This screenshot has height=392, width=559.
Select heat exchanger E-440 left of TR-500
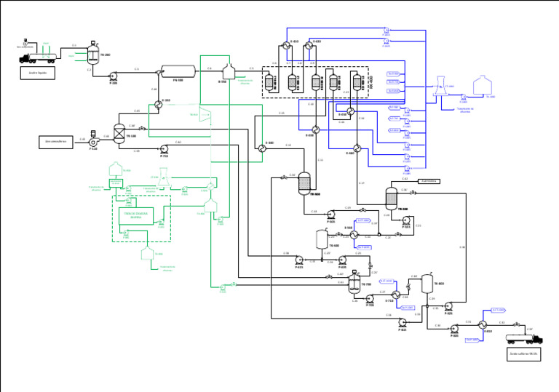tap(262, 148)
